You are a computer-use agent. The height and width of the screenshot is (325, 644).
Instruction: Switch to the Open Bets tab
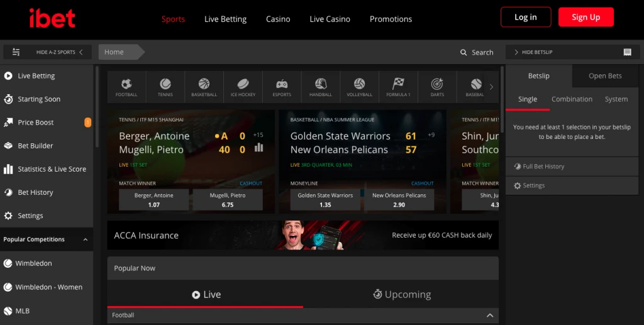[605, 76]
